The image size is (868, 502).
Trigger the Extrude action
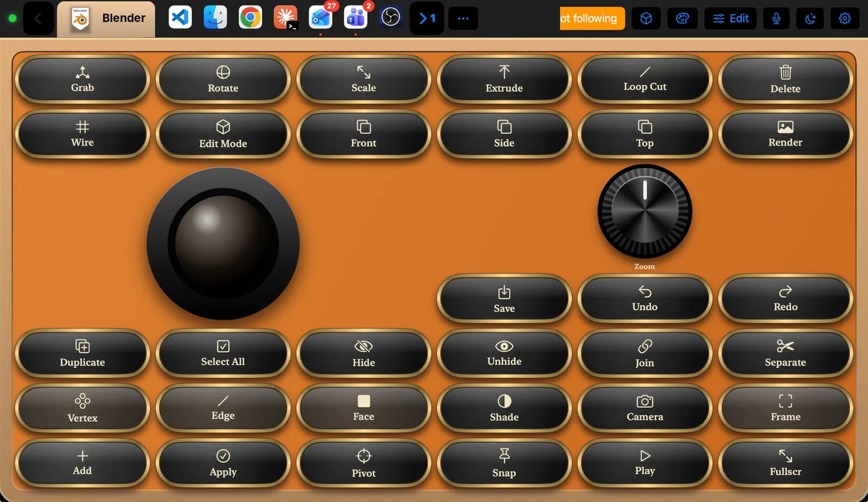(504, 80)
